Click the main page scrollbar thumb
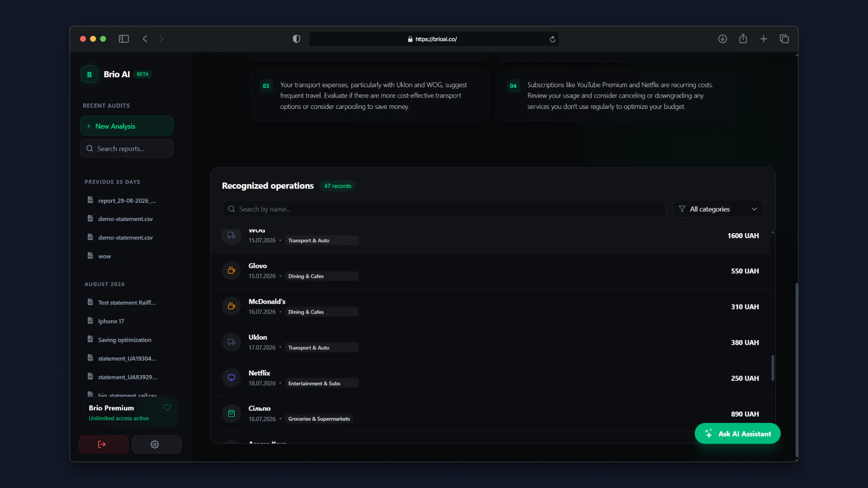868x488 pixels. pyautogui.click(x=796, y=370)
